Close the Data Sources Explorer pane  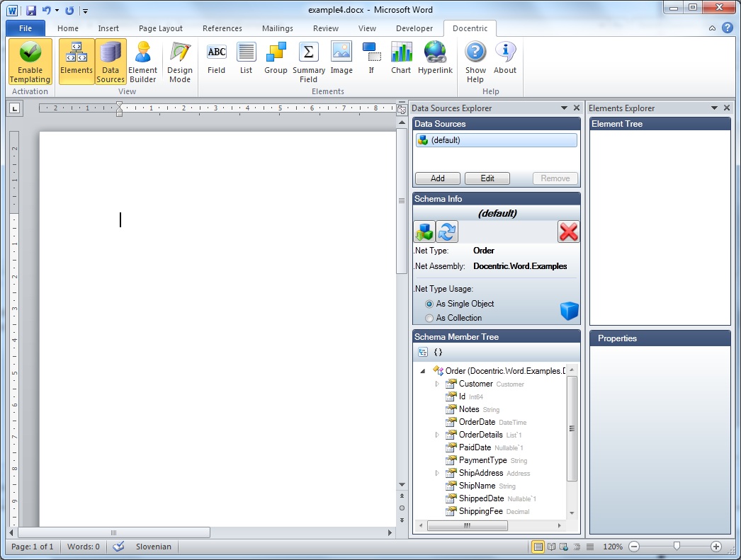click(577, 108)
